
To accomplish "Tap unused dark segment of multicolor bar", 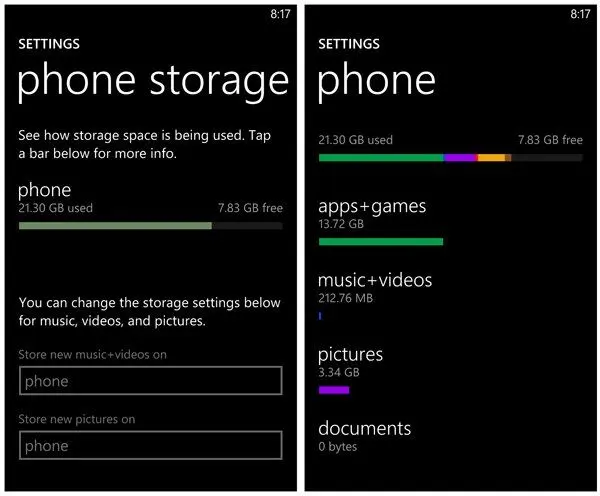I will click(547, 158).
